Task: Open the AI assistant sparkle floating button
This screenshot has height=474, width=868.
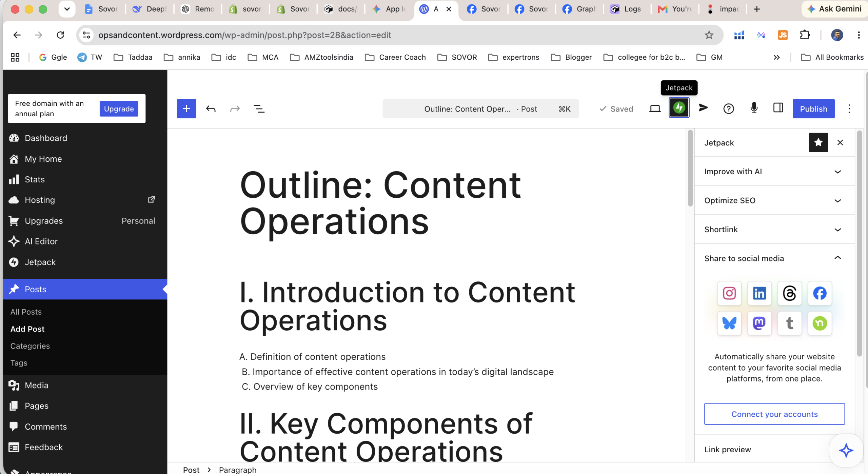Action: (x=846, y=450)
